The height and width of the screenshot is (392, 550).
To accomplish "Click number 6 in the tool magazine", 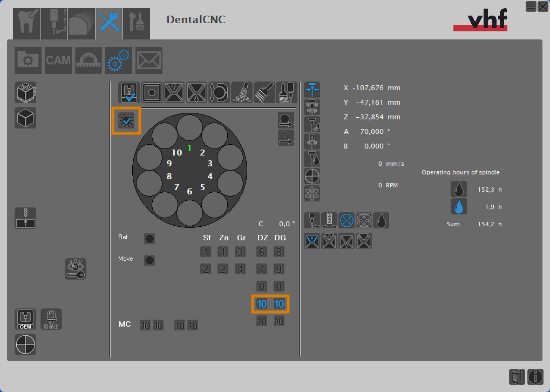I will (x=189, y=192).
